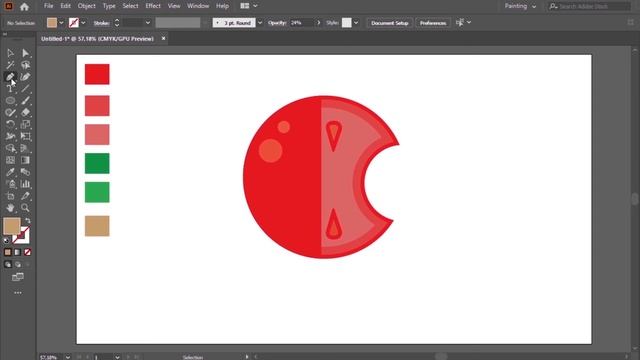The height and width of the screenshot is (360, 640).
Task: Set paint mode to Gradient
Action: coord(18,252)
